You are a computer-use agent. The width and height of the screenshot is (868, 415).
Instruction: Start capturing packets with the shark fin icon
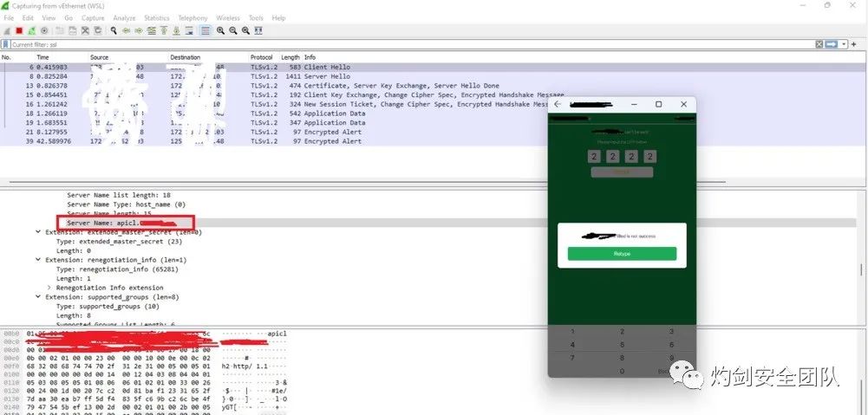coord(7,31)
